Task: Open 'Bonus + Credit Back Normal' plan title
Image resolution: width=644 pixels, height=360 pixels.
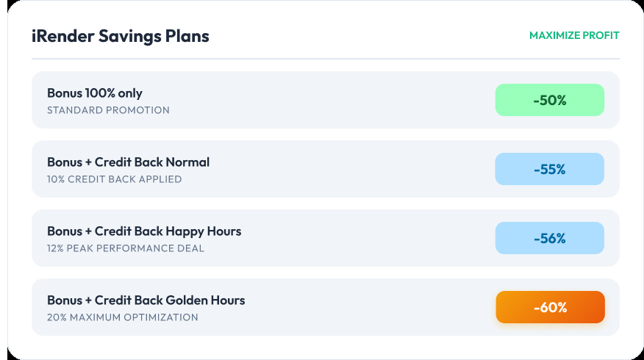Action: click(x=128, y=162)
